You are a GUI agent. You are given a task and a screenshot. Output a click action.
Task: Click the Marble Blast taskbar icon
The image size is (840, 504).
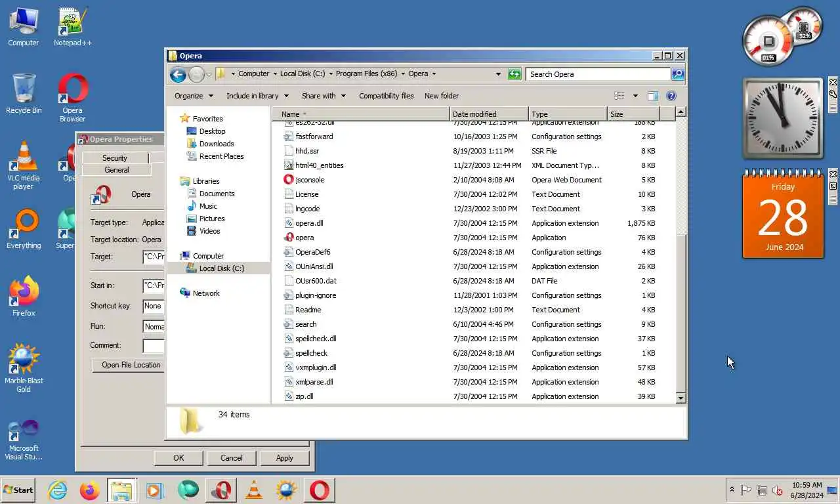(x=286, y=490)
